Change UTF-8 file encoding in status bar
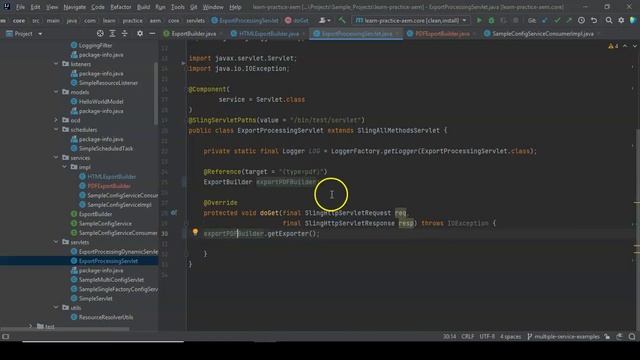This screenshot has height=360, width=640. tap(487, 336)
